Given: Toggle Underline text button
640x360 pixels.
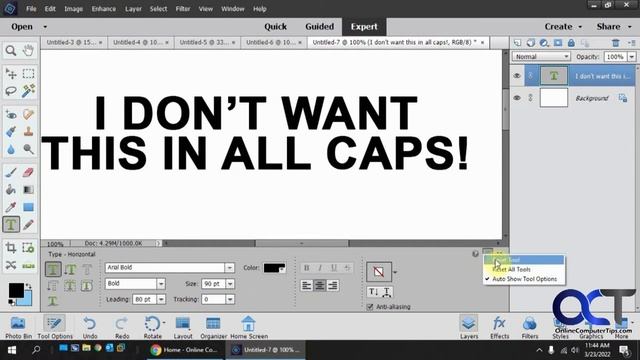Looking at the screenshot, I should (x=333, y=268).
